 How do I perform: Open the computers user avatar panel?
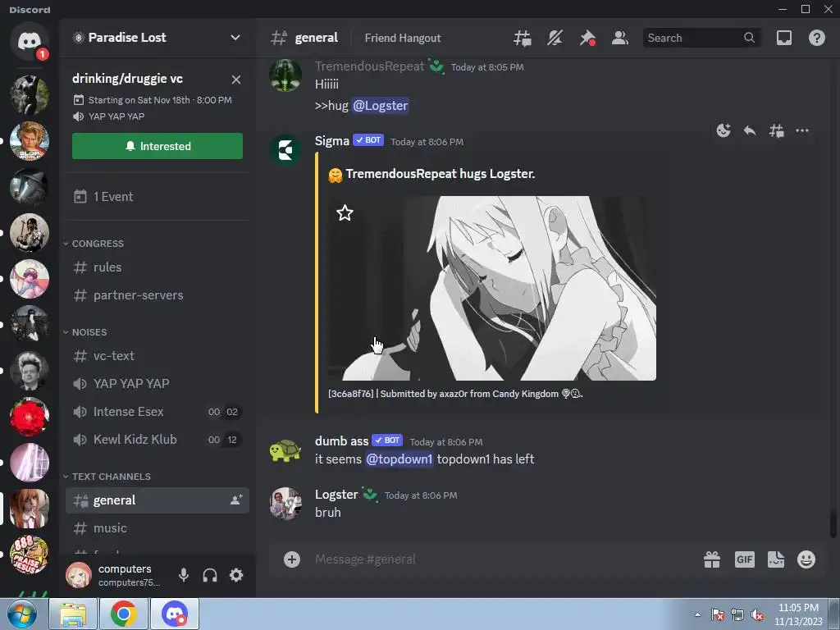(79, 575)
